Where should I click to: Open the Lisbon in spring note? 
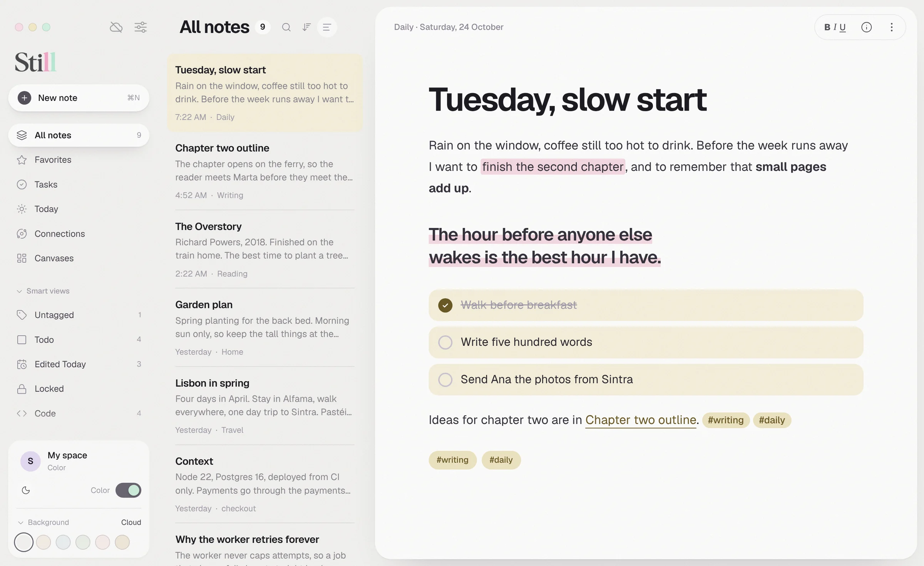265,406
